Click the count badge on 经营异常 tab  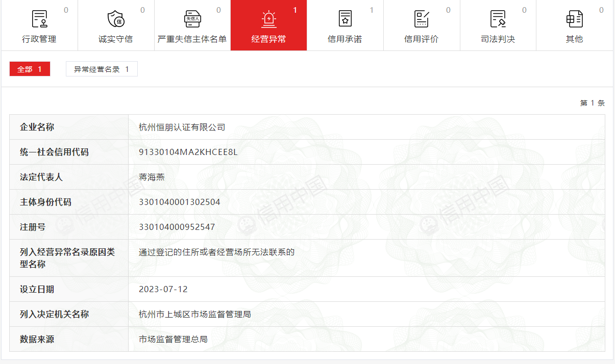point(295,10)
